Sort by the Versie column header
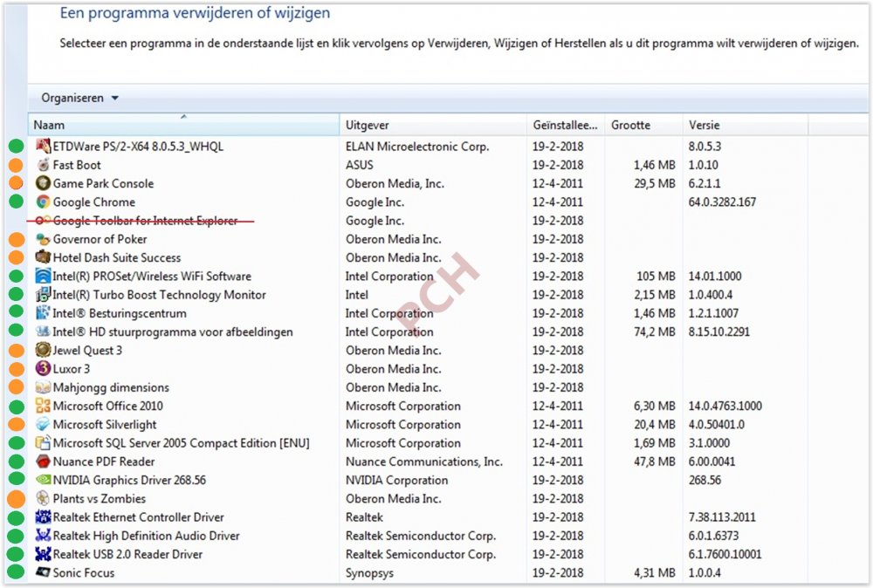The image size is (873, 588). click(x=745, y=125)
